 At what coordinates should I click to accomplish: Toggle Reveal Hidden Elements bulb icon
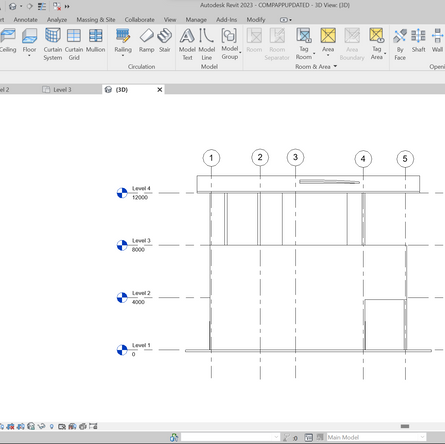click(52, 426)
